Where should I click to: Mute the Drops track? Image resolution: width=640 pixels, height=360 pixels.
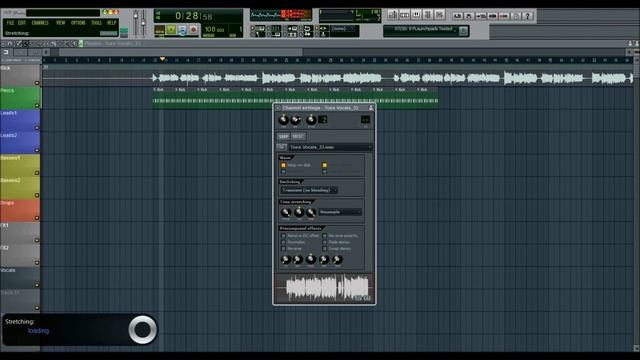click(x=37, y=218)
